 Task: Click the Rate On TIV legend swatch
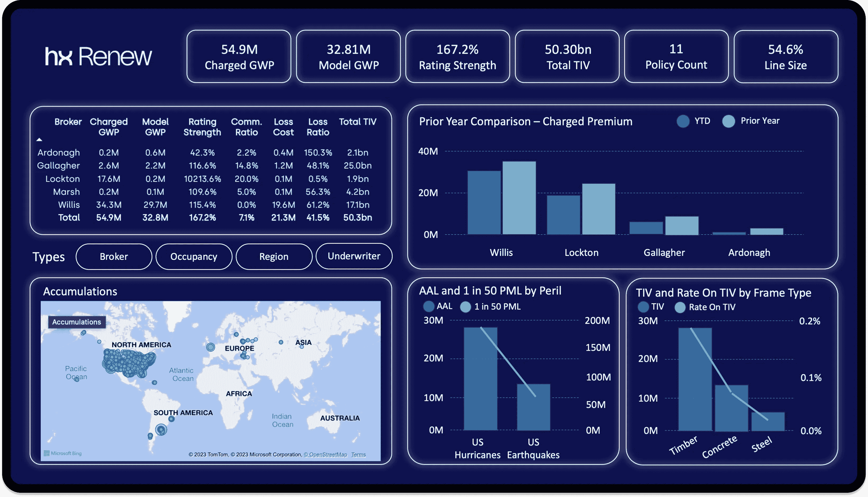click(680, 307)
